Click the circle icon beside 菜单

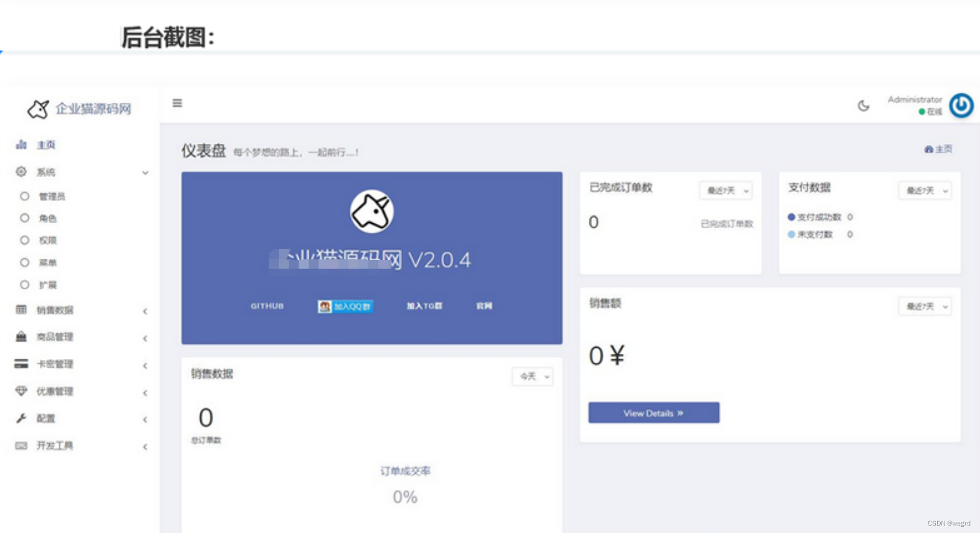tap(24, 262)
